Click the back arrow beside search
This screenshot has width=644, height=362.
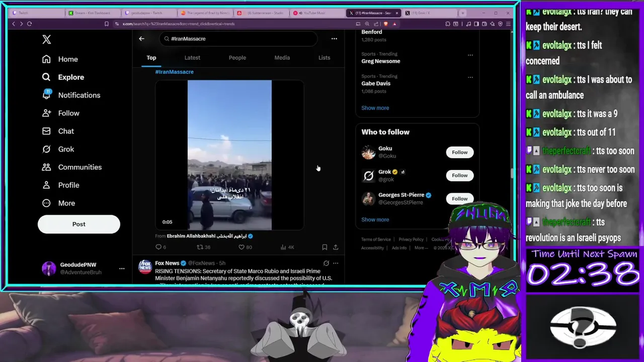(141, 39)
